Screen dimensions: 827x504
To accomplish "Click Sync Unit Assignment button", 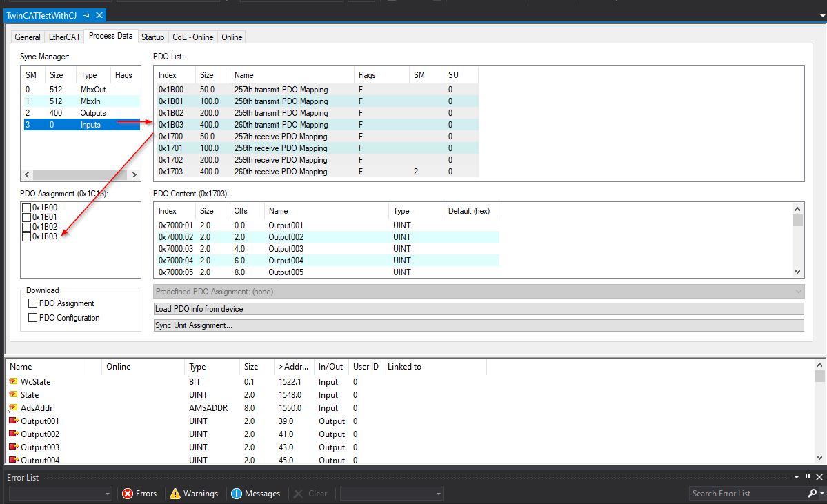I will pyautogui.click(x=479, y=325).
